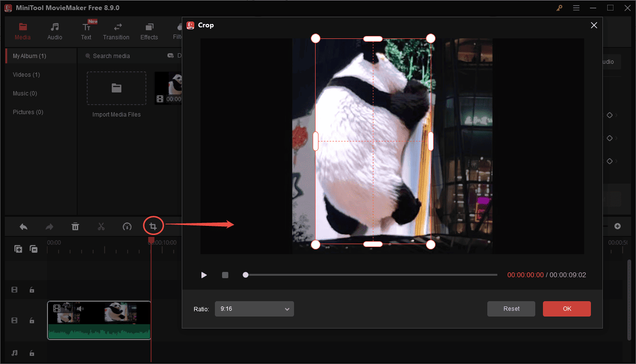Open the Ratio 9:16 dropdown

pyautogui.click(x=254, y=309)
